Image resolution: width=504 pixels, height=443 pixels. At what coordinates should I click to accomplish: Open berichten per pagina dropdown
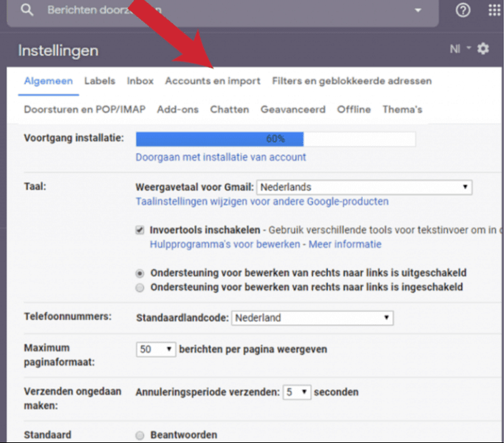pyautogui.click(x=156, y=349)
